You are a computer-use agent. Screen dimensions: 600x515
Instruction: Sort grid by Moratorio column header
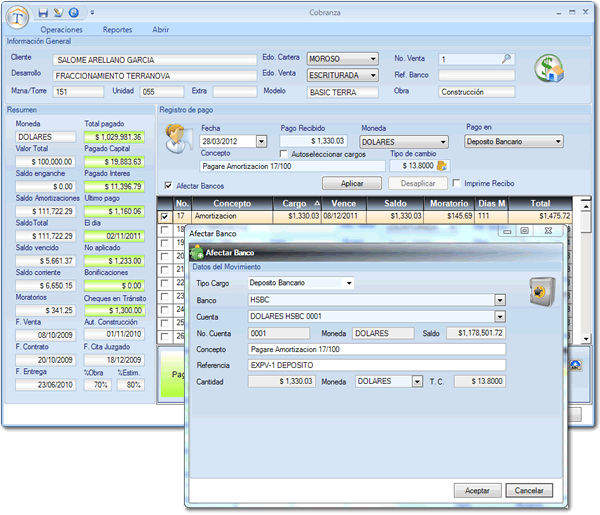click(449, 204)
